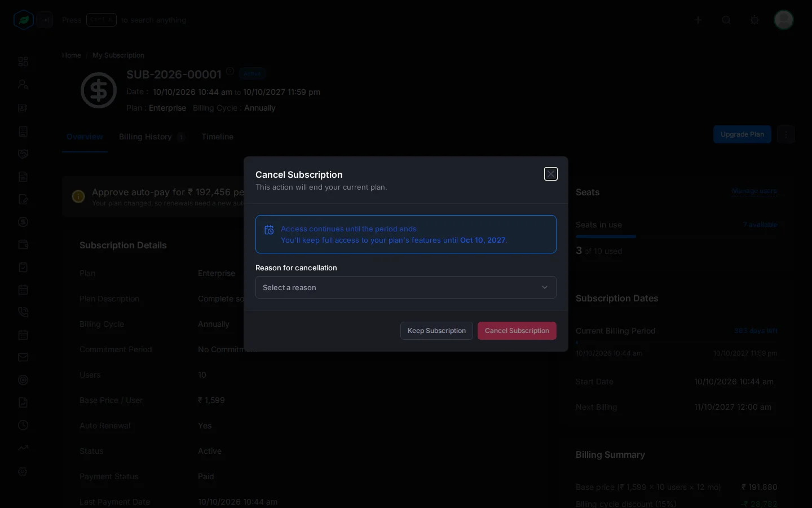Open the handshake icon in sidebar

click(23, 154)
